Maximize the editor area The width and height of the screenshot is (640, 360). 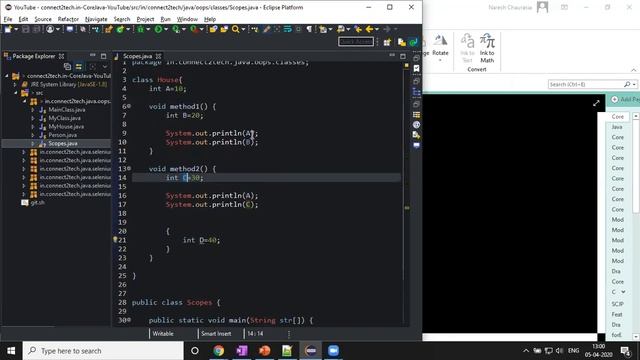[x=403, y=56]
